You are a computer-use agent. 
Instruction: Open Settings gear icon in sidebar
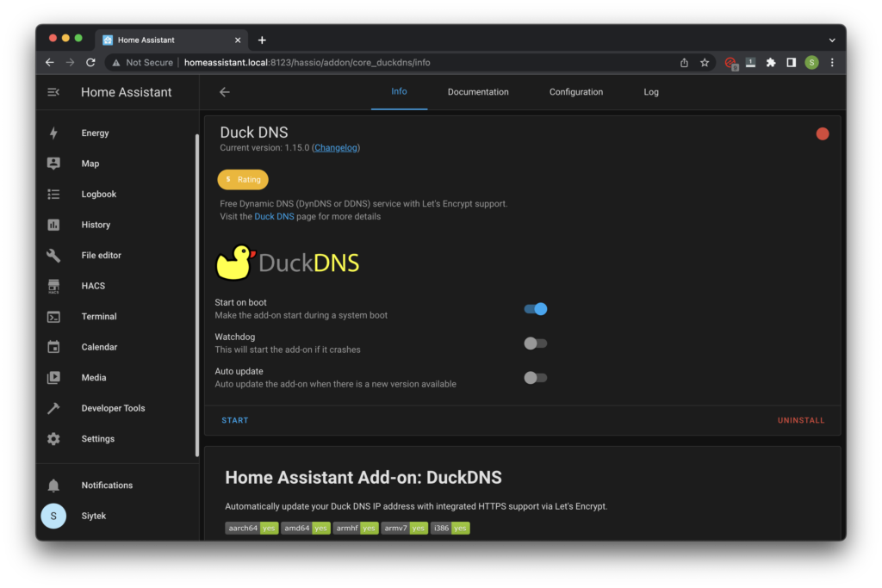pyautogui.click(x=53, y=439)
